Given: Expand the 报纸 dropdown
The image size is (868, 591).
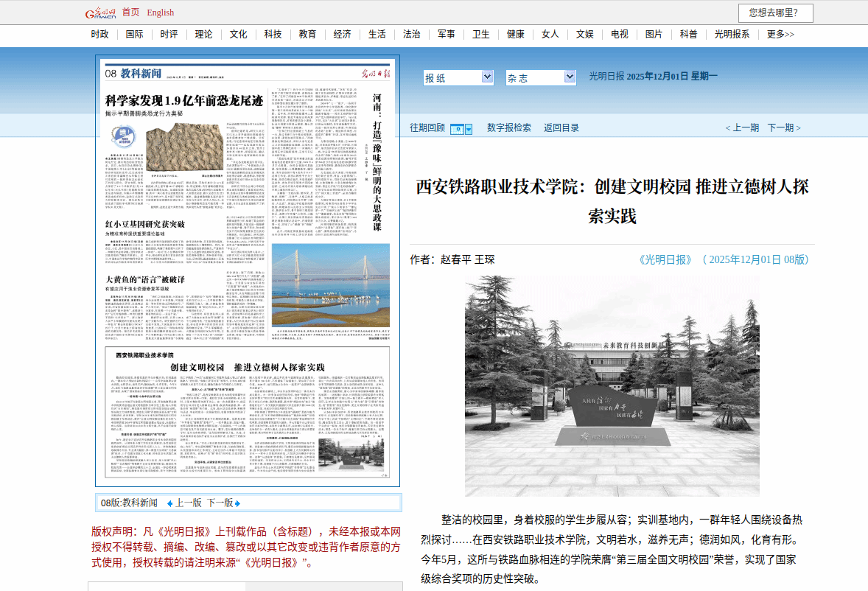Looking at the screenshot, I should click(486, 77).
